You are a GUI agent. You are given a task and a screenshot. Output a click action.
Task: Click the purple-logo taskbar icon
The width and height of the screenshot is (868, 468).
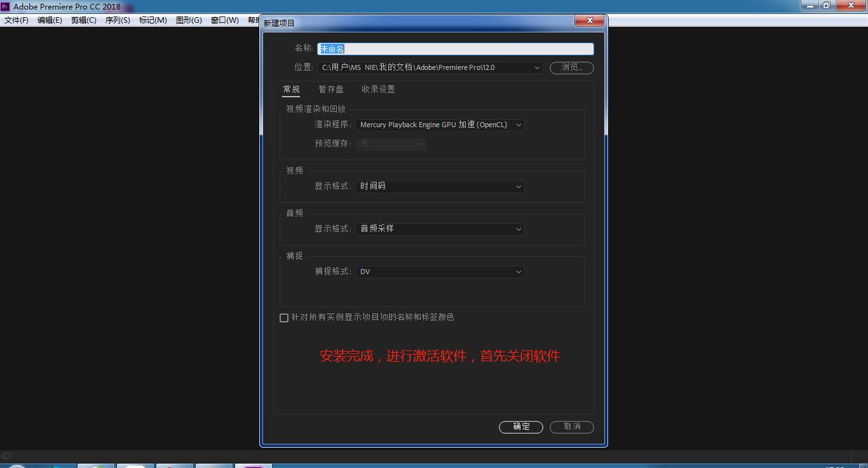[x=253, y=466]
